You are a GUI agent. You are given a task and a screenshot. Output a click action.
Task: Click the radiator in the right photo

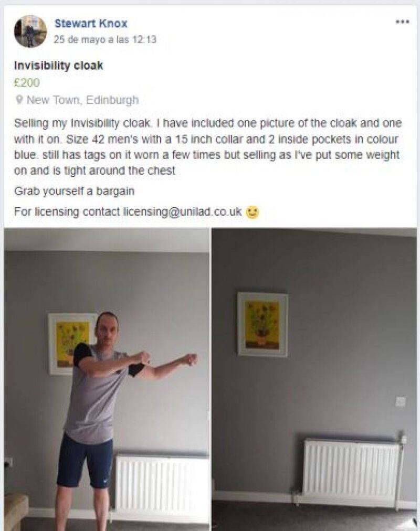[x=351, y=466]
